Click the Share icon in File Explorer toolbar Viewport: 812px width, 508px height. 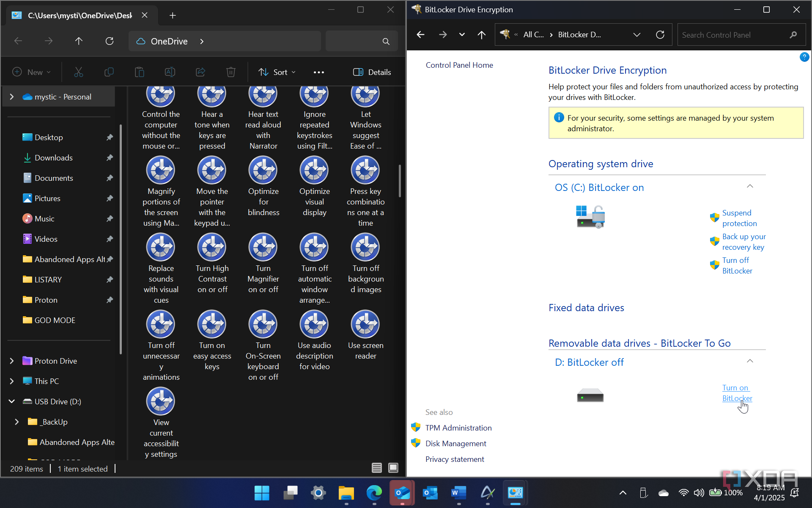[x=200, y=72]
